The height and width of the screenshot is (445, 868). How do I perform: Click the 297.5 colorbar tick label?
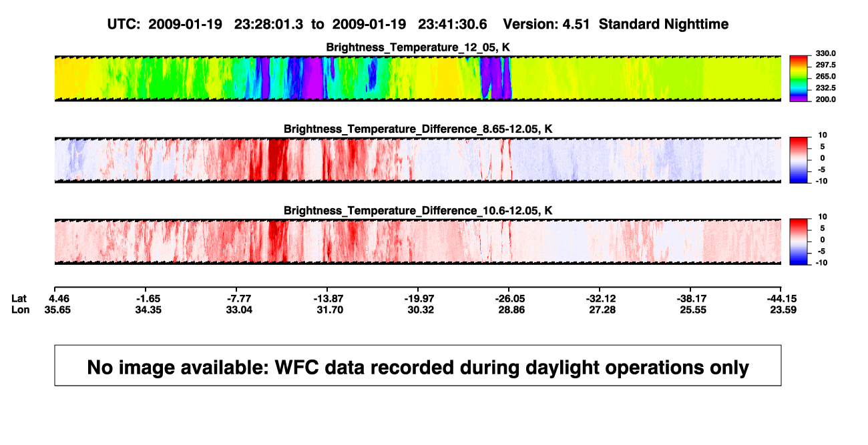(x=825, y=65)
